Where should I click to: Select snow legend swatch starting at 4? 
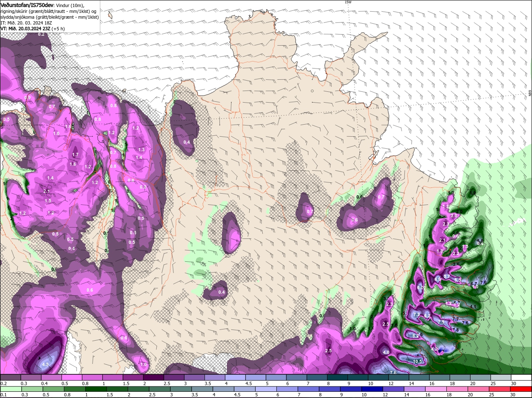[x=236, y=378]
